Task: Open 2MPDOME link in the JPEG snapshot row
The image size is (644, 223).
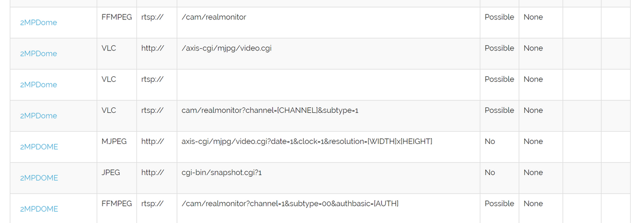Action: 39,178
